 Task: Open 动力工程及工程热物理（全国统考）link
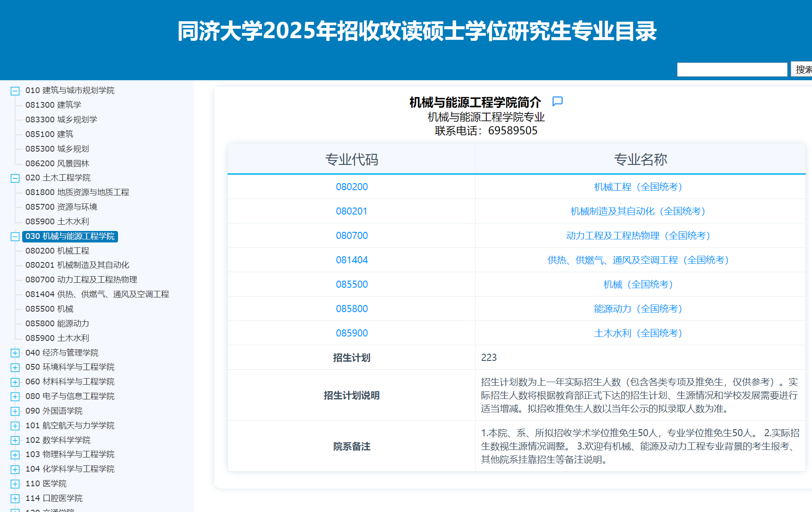(x=640, y=236)
